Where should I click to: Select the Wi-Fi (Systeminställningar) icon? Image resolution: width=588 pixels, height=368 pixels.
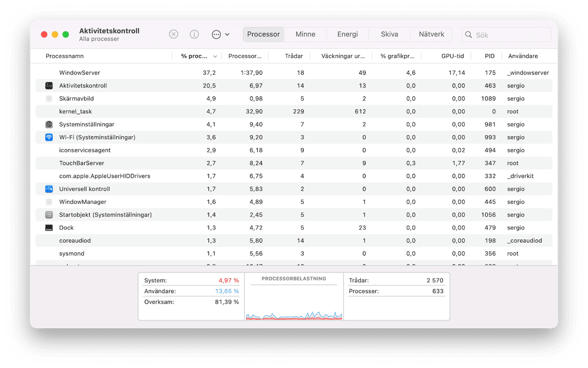pyautogui.click(x=49, y=137)
